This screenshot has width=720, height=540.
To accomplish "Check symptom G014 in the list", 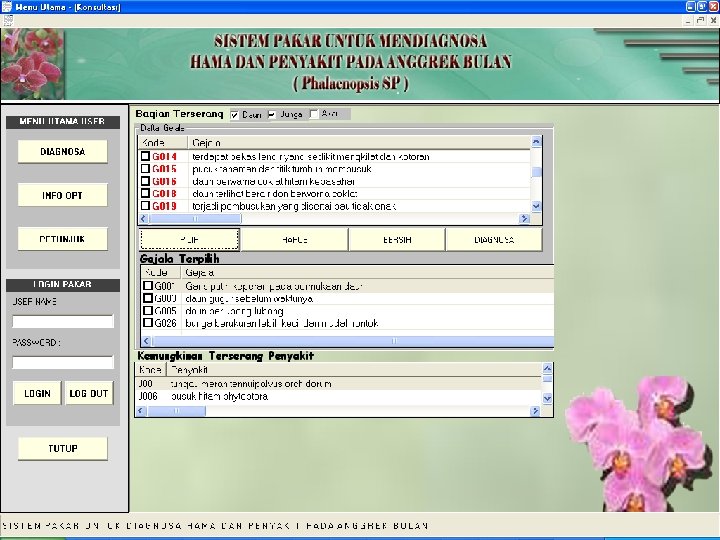I will (145, 156).
